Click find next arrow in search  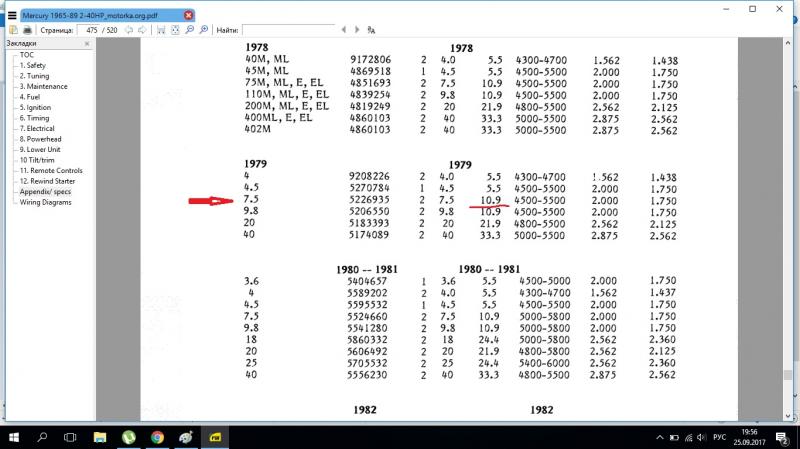point(357,30)
